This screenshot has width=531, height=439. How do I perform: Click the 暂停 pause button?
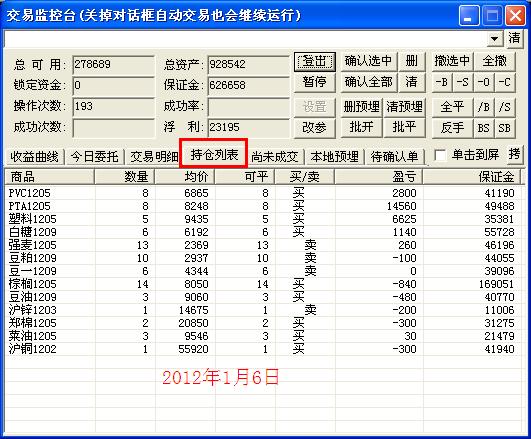[315, 82]
